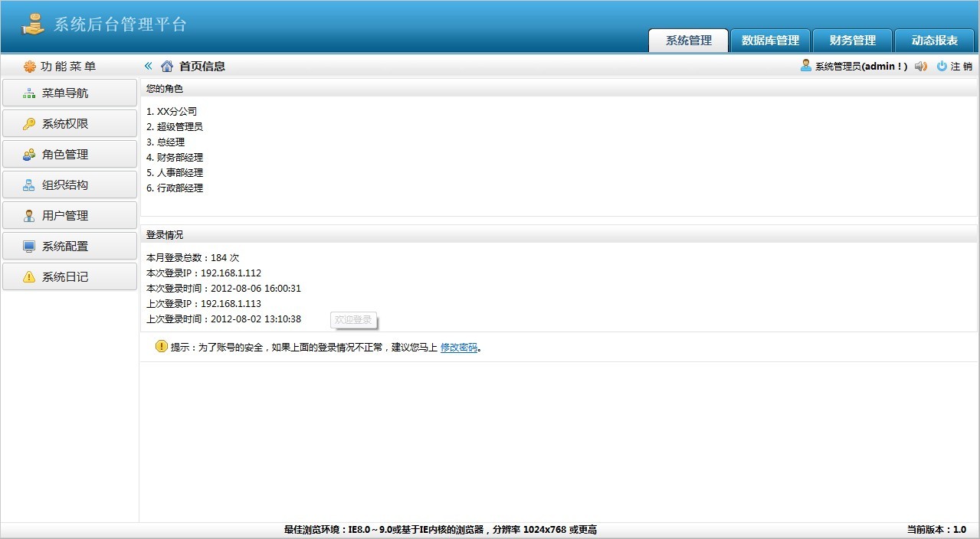Viewport: 980px width, 539px height.
Task: Open the 修改密码 link
Action: coord(458,347)
